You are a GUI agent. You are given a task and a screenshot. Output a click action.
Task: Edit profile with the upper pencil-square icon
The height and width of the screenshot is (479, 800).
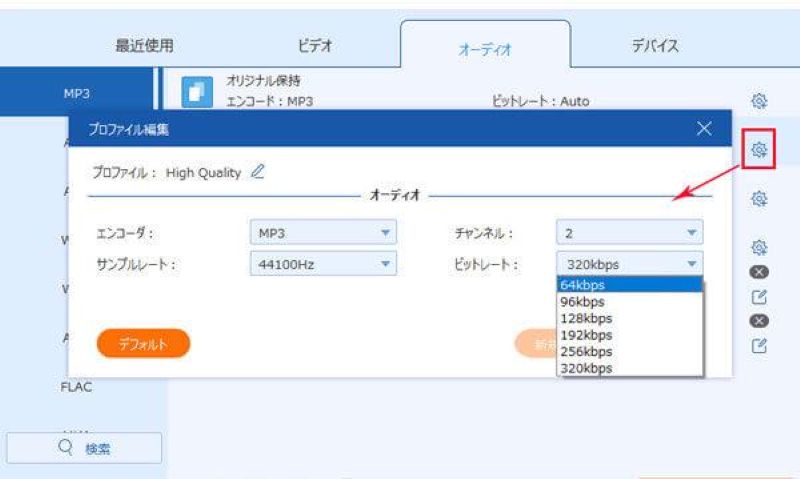[759, 296]
